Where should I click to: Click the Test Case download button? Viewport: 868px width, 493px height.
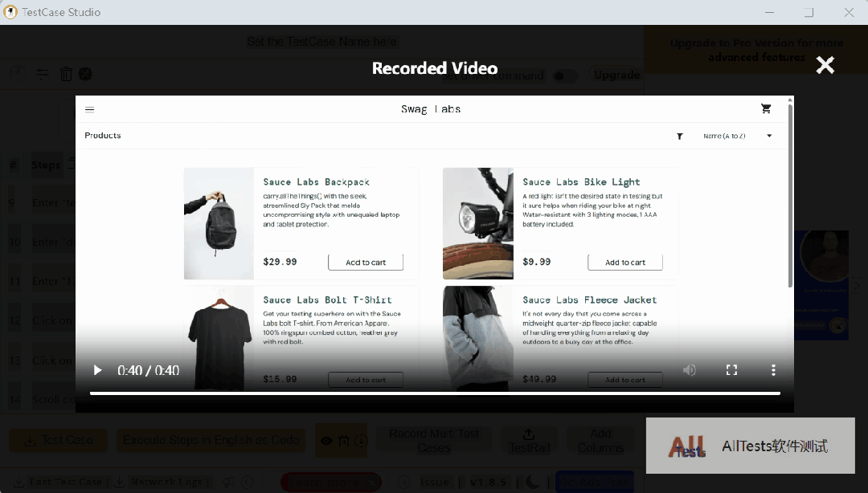pos(58,441)
